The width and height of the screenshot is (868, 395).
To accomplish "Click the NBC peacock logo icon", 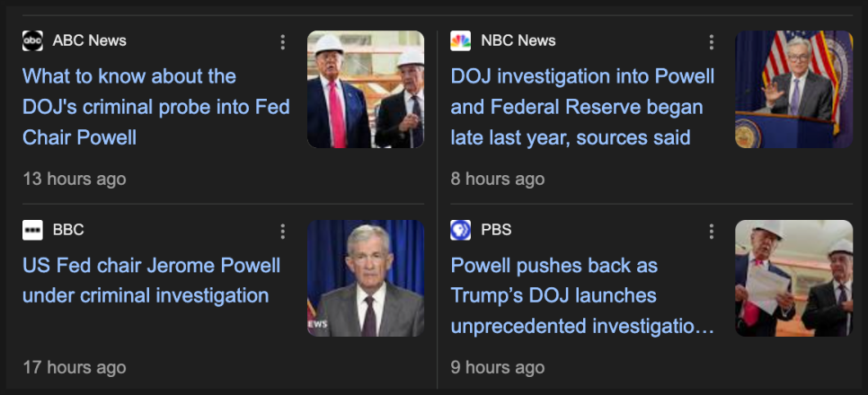I will pos(460,40).
